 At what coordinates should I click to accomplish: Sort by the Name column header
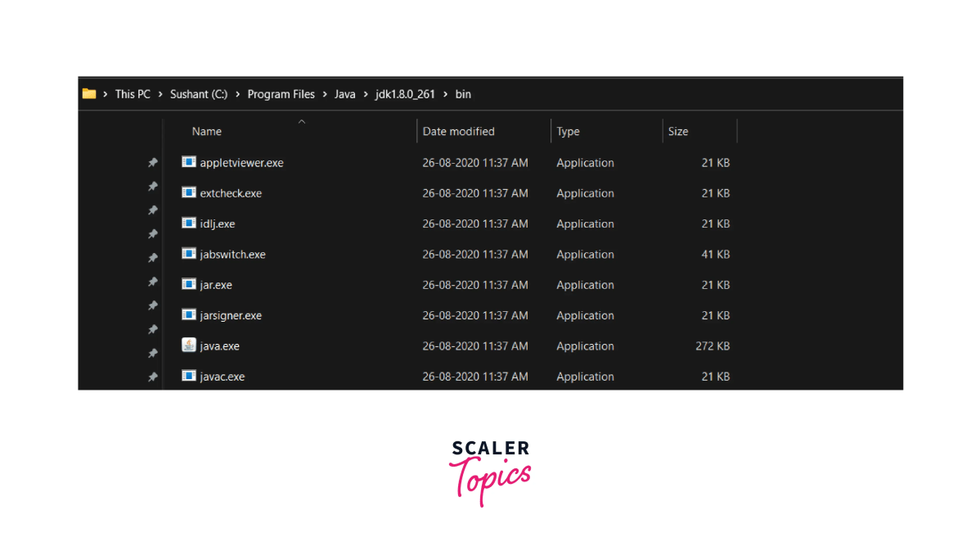click(207, 131)
